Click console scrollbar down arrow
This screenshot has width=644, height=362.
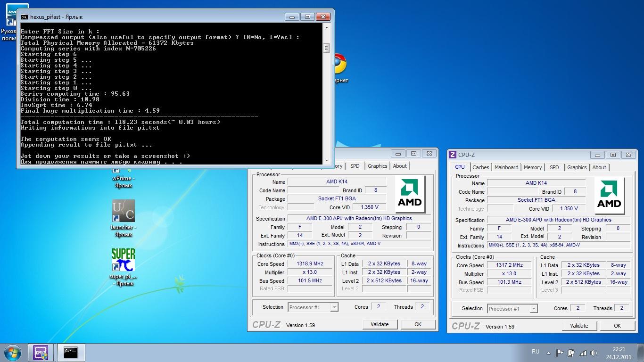(x=326, y=161)
